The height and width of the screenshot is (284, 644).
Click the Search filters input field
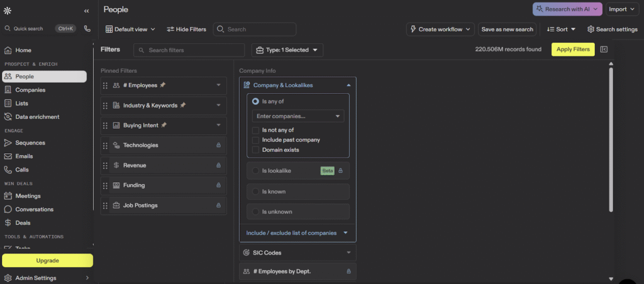click(x=189, y=50)
